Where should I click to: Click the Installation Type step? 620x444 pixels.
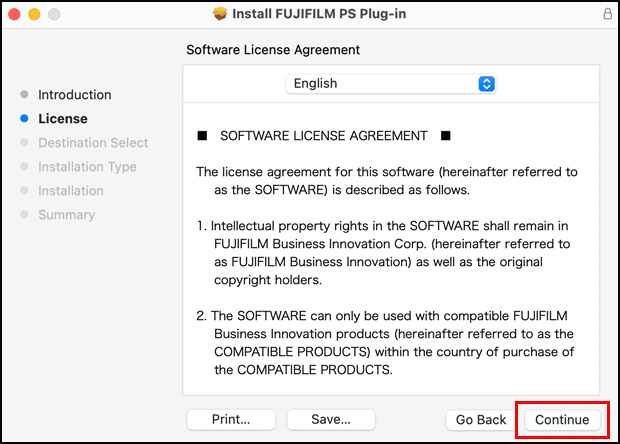tap(87, 167)
